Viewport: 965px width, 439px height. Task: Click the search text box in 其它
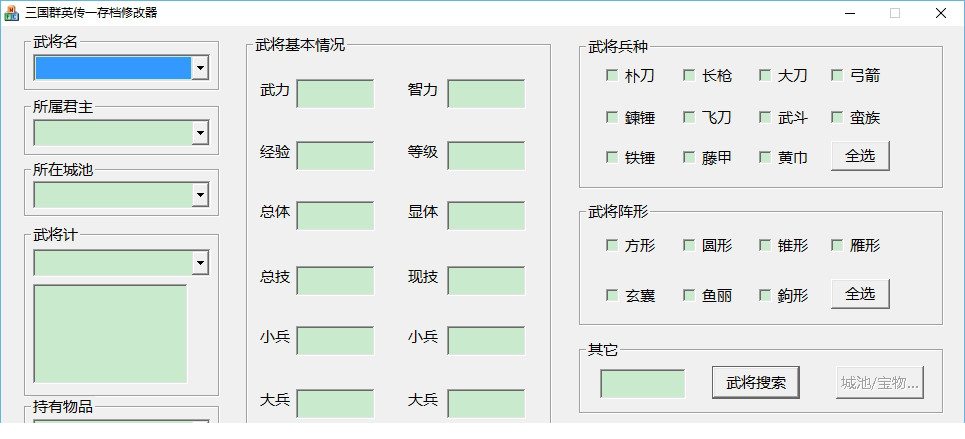click(643, 384)
